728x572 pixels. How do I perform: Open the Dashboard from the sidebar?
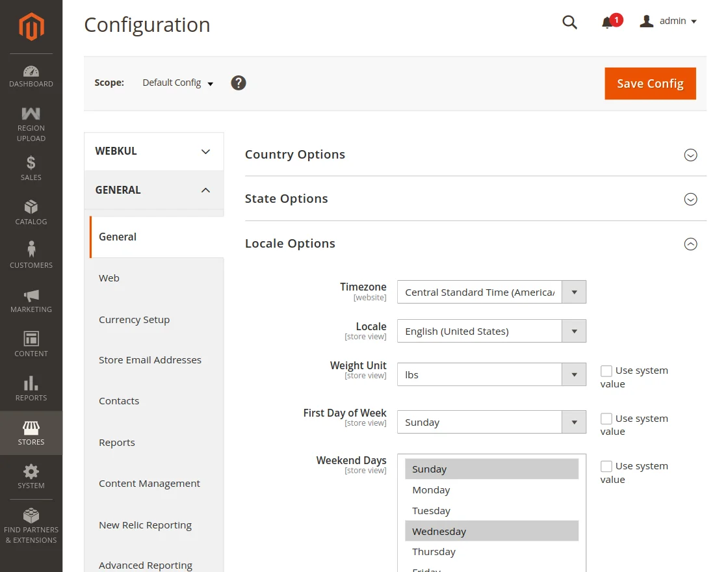pos(31,76)
